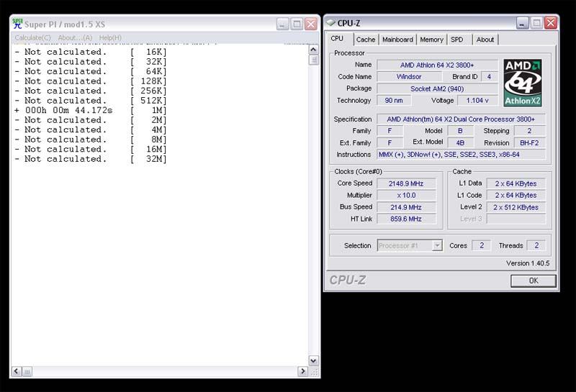
Task: Click the AMD Athlon 64 X2 logo
Action: click(x=523, y=83)
